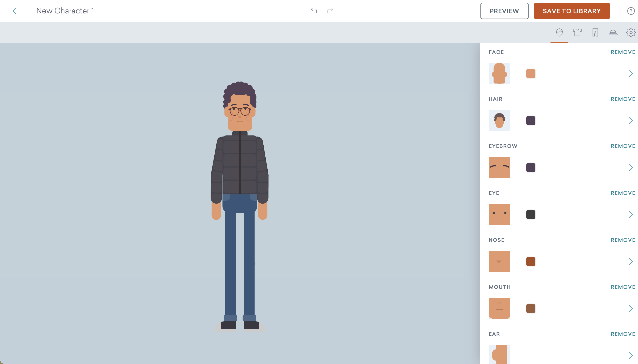638x364 pixels.
Task: Expand the Mouth options chevron
Action: 630,309
